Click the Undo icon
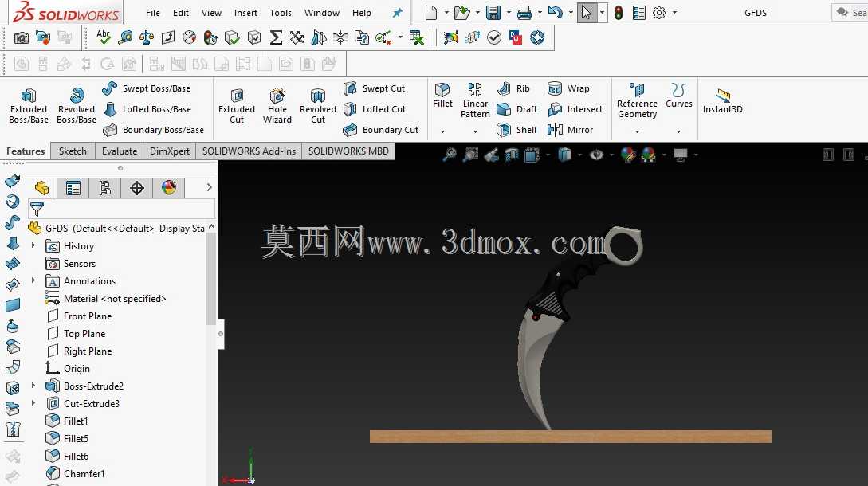The image size is (868, 486). click(556, 12)
